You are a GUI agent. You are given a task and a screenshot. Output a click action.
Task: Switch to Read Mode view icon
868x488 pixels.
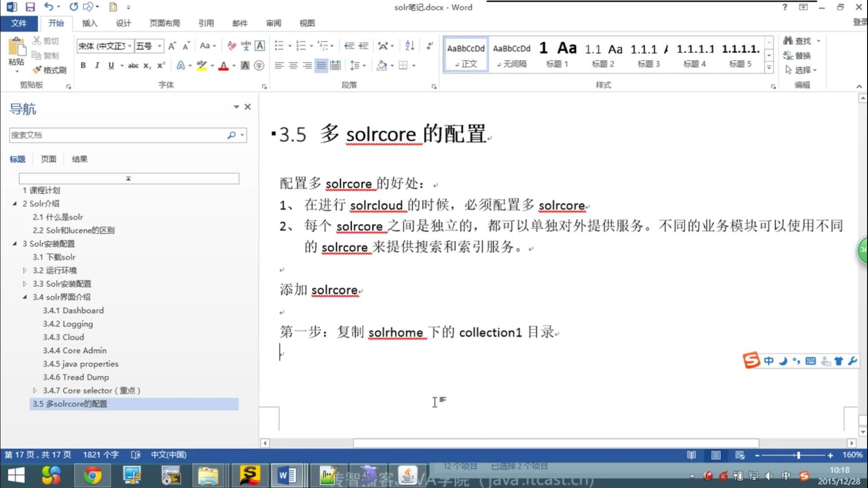point(692,455)
